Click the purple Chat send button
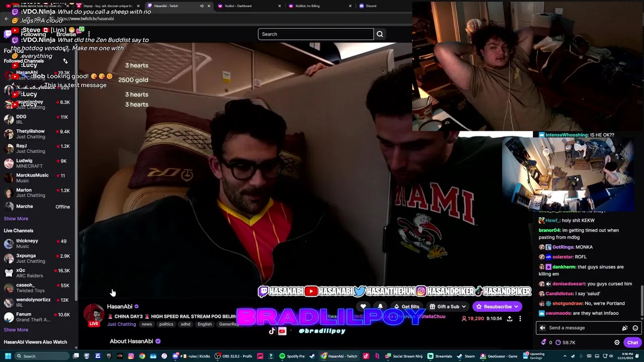Image resolution: width=644 pixels, height=362 pixels. pos(632,342)
